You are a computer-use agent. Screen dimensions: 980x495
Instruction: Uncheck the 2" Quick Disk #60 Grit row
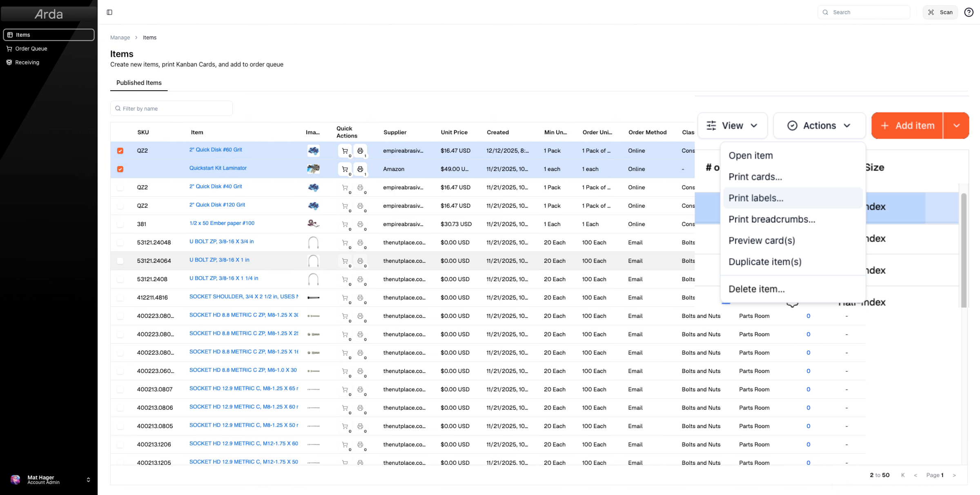click(x=120, y=151)
